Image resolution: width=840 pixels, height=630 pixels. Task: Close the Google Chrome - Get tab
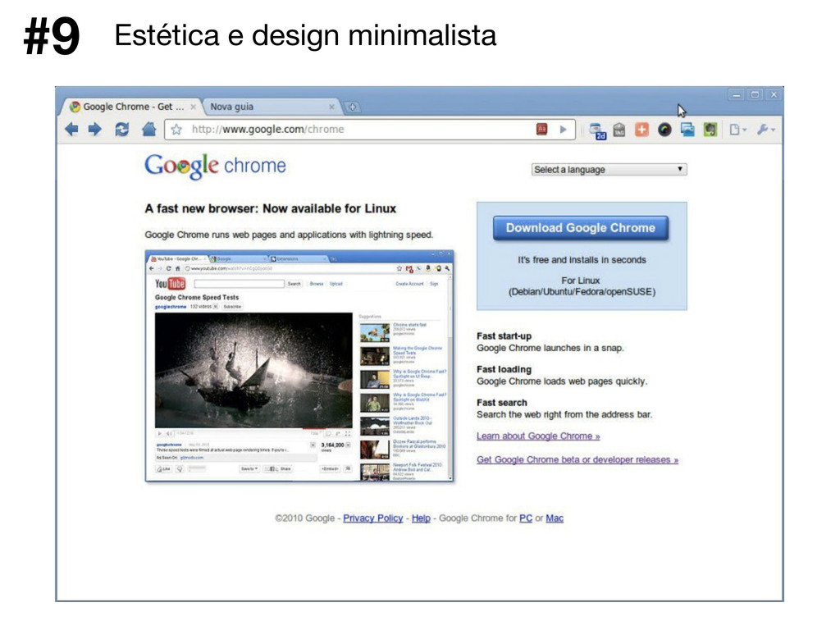(194, 107)
